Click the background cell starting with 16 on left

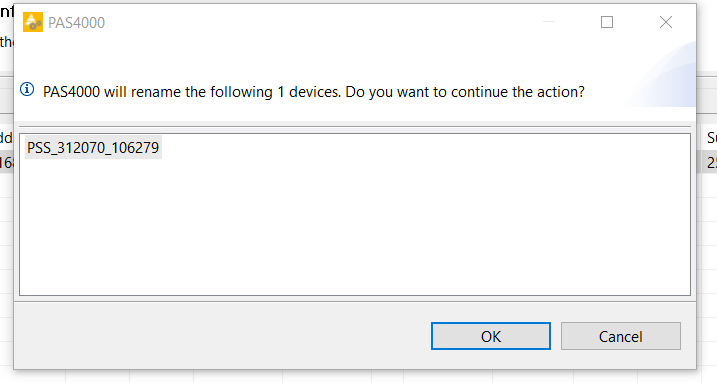[x=6, y=163]
